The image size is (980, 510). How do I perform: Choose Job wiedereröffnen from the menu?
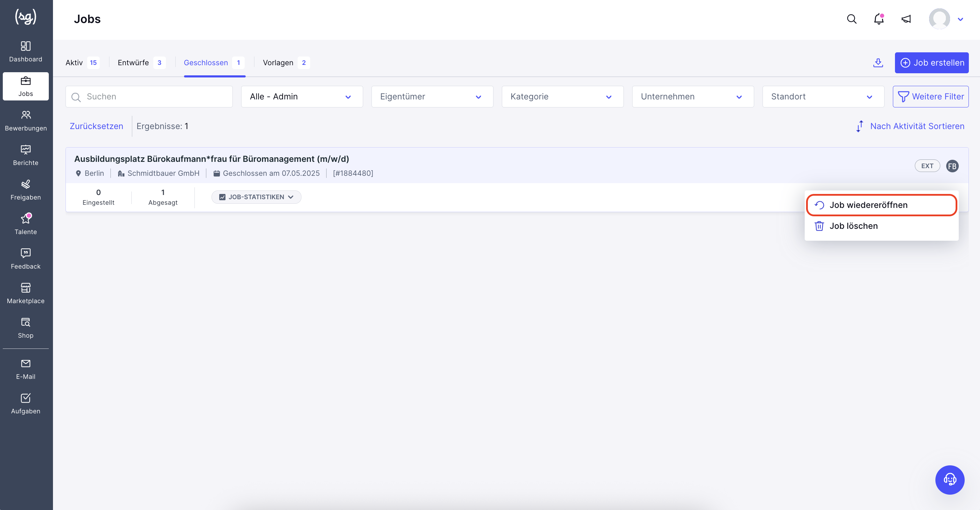[881, 205]
